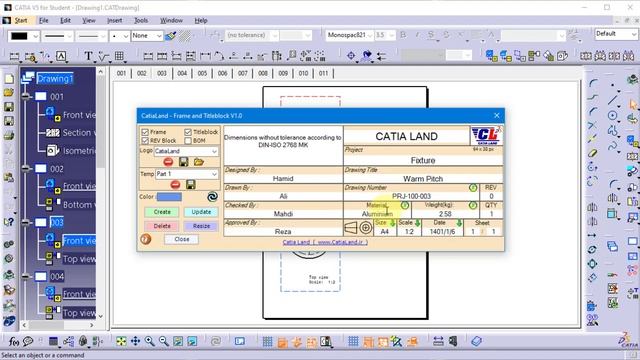Open the Insert menu
Screen dimensions: 640x360
click(x=114, y=20)
